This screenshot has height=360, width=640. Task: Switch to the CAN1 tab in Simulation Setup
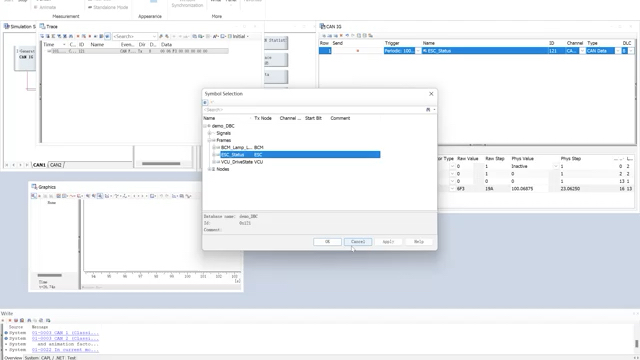click(x=39, y=165)
